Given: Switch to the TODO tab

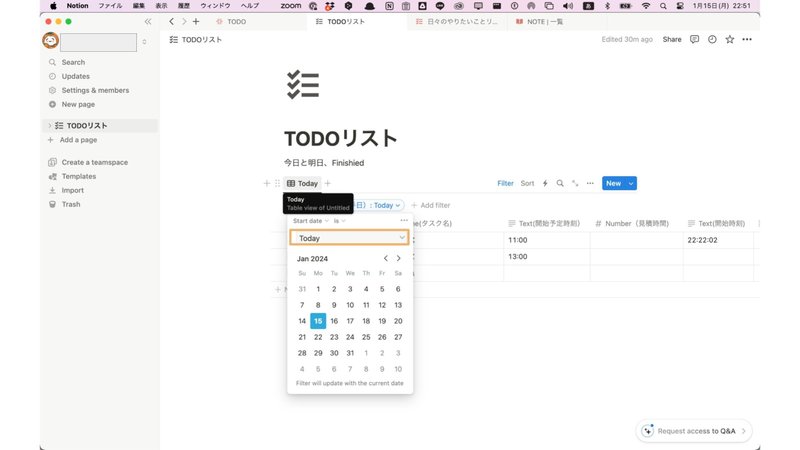Looking at the screenshot, I should pyautogui.click(x=232, y=21).
